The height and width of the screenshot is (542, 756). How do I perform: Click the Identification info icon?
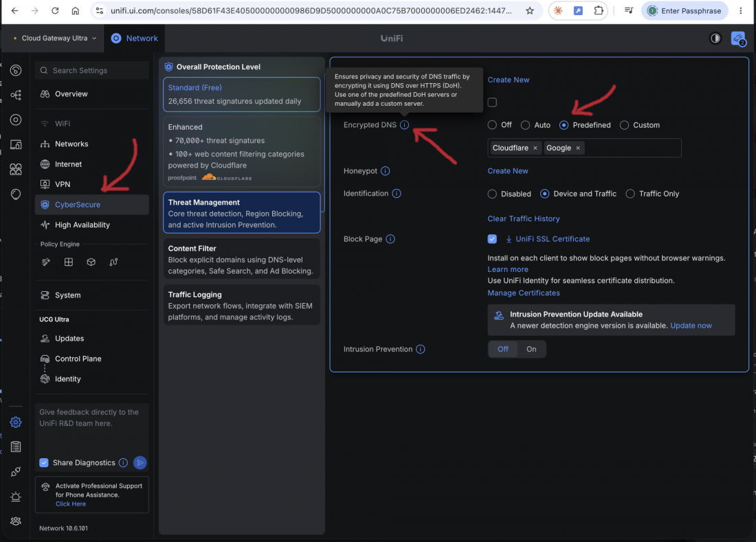click(x=397, y=193)
